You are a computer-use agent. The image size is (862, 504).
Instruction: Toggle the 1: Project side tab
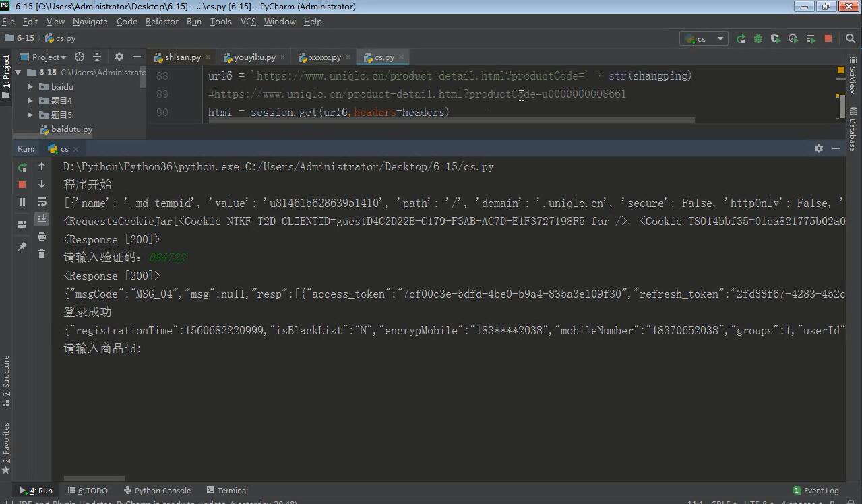[x=6, y=76]
